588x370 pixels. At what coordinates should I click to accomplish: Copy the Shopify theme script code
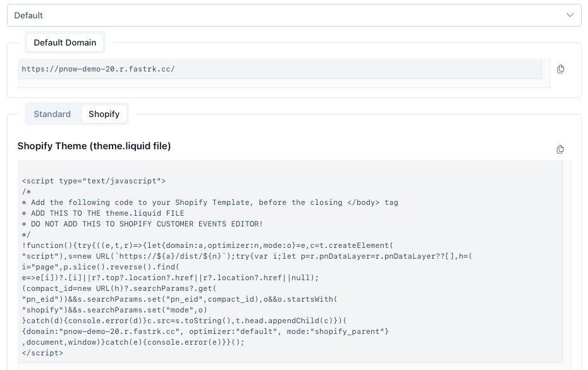coord(560,149)
